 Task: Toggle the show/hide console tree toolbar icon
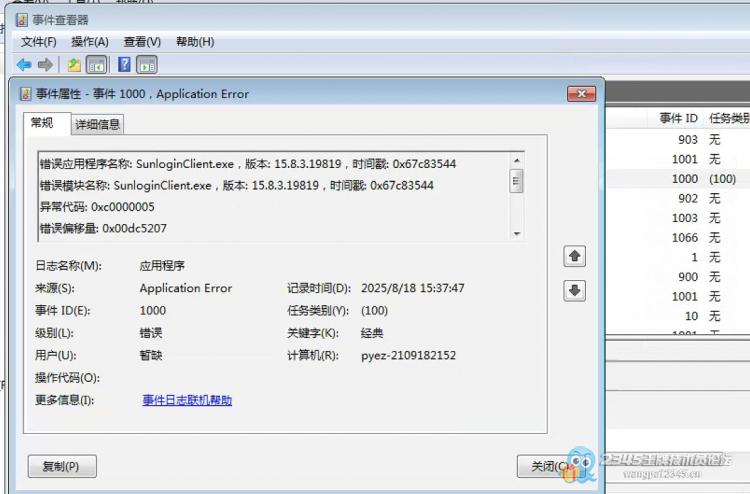(x=96, y=65)
